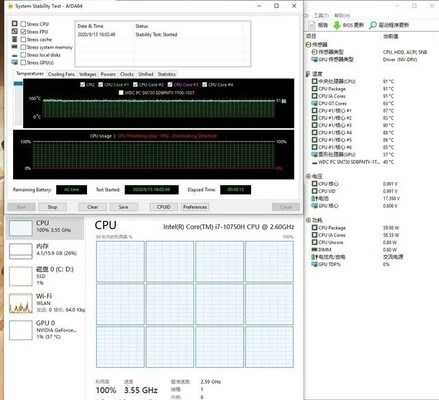The height and width of the screenshot is (400, 439).
Task: Click the temperature graph scale slider
Action: [18, 84]
